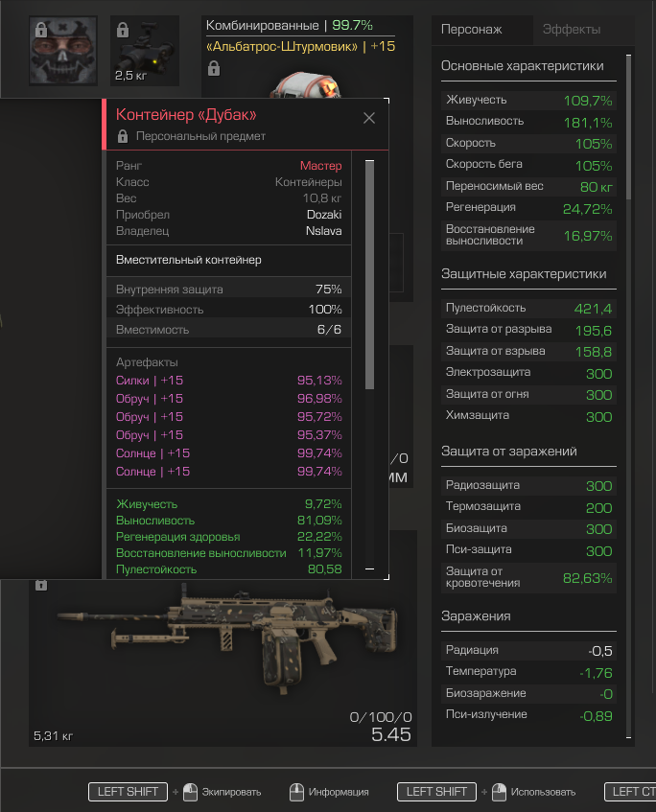This screenshot has width=656, height=812.
Task: Click the skull mask item thumbnail
Action: [62, 50]
